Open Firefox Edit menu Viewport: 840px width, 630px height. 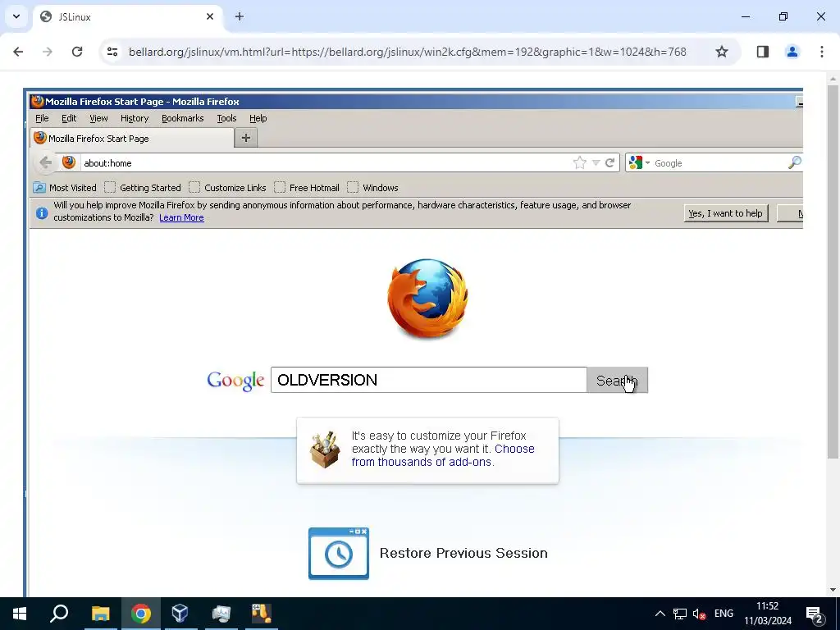[x=69, y=118]
